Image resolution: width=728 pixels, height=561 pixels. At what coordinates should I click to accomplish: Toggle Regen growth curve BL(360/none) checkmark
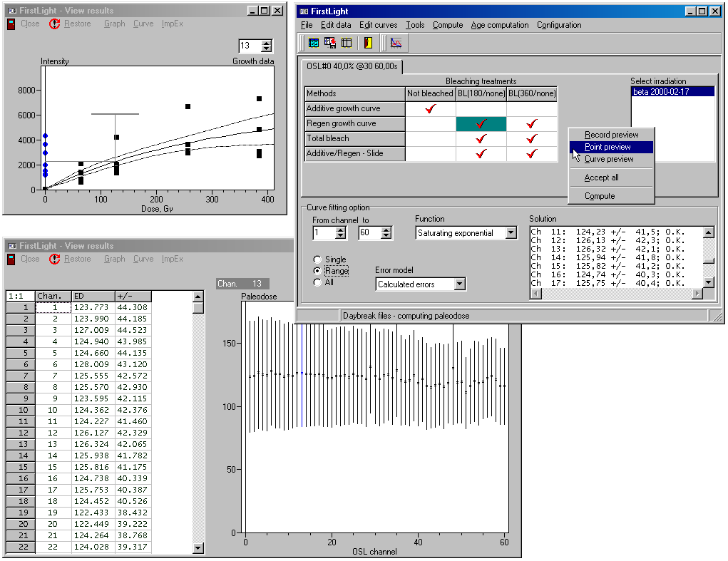532,124
